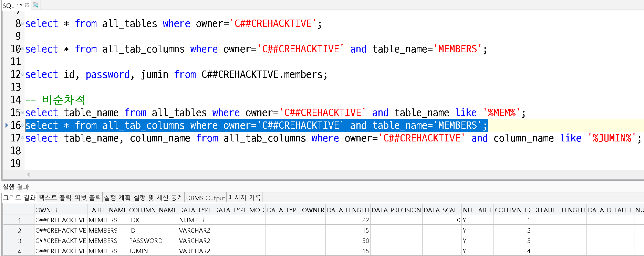Open the 실행 계획 tab

(117, 198)
